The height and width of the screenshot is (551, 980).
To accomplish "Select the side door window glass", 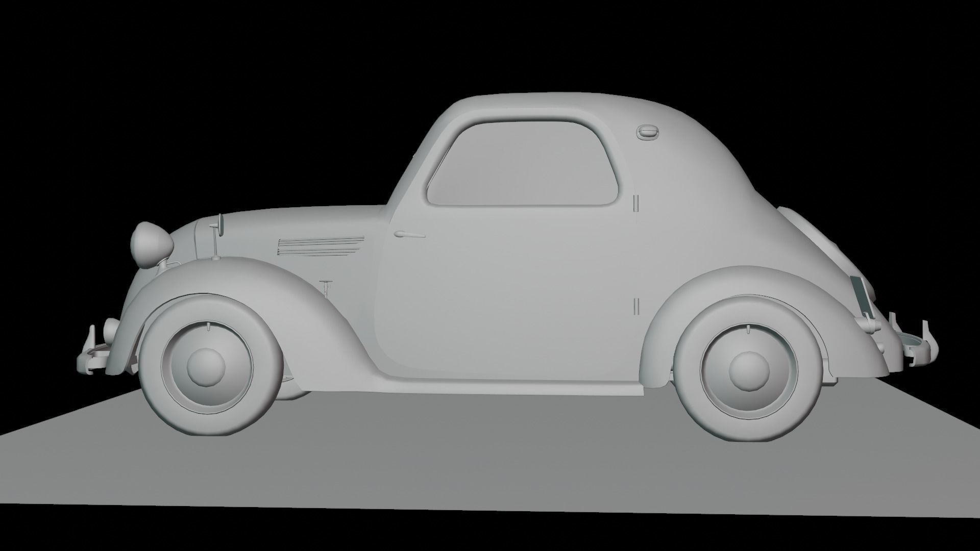I will click(x=523, y=163).
